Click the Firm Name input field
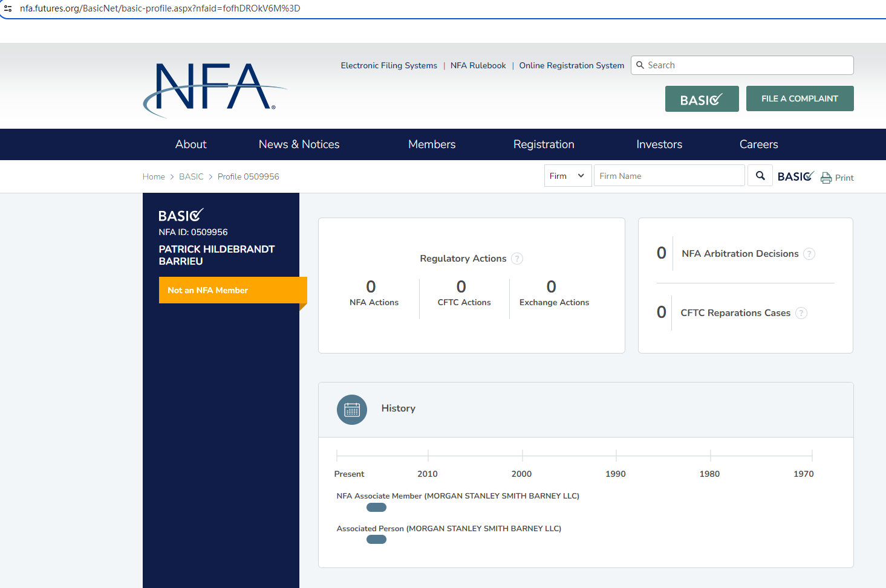Screen dimensions: 886x588 tap(669, 176)
